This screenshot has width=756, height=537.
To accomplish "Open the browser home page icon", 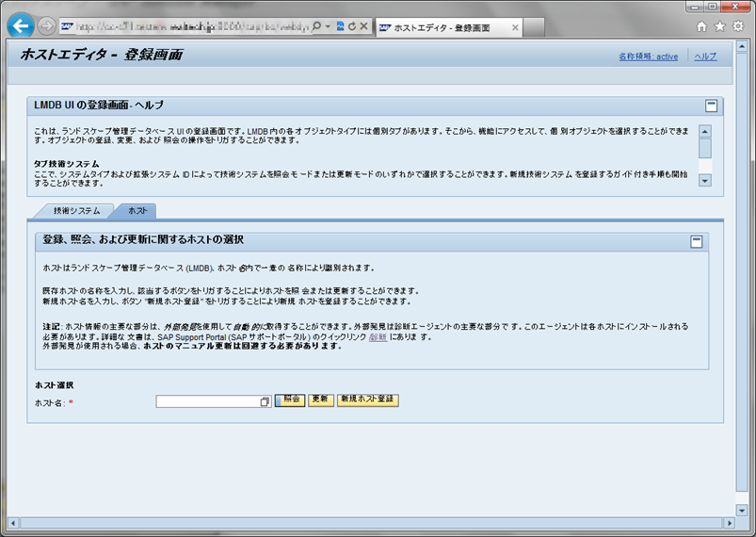I will pos(701,26).
